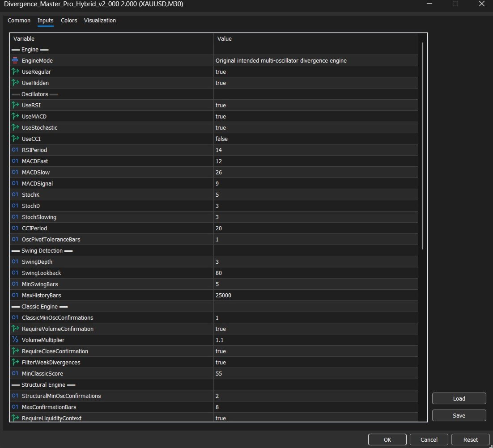Click the integer icon beside MACDSignal

tap(15, 183)
